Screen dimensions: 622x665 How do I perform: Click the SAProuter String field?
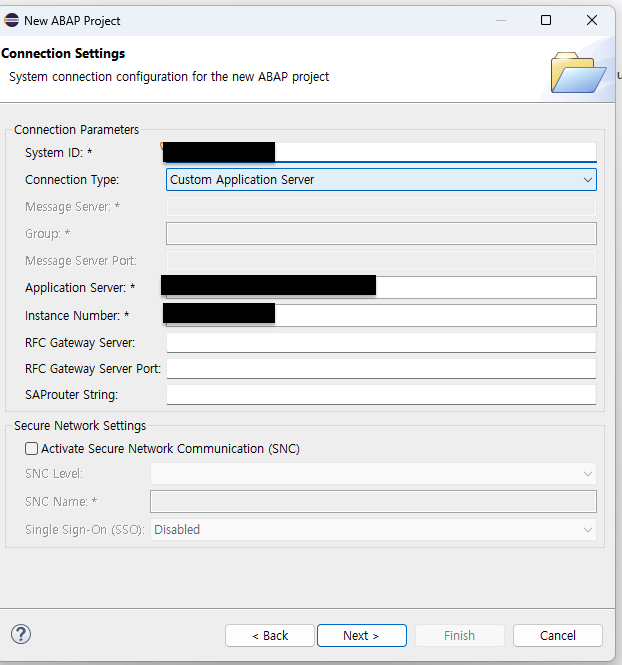point(381,395)
